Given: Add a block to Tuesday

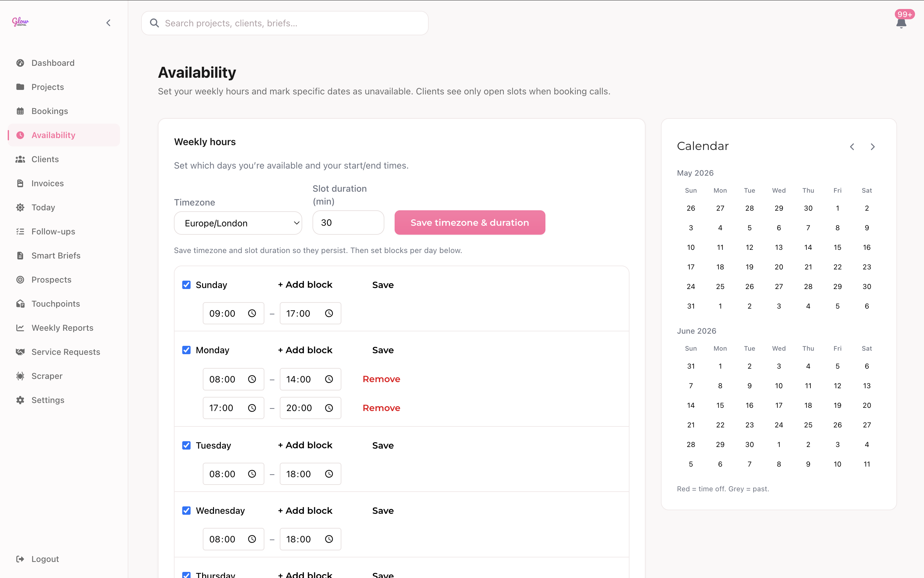Looking at the screenshot, I should coord(305,445).
